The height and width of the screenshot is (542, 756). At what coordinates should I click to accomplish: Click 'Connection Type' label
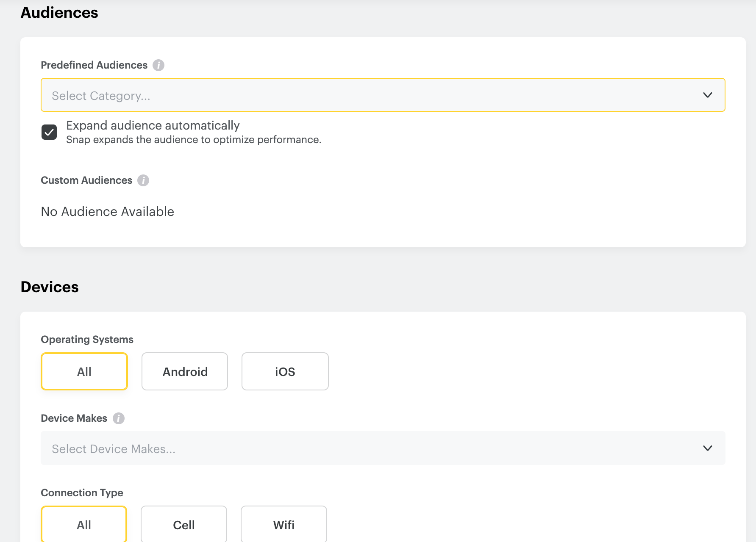tap(82, 493)
